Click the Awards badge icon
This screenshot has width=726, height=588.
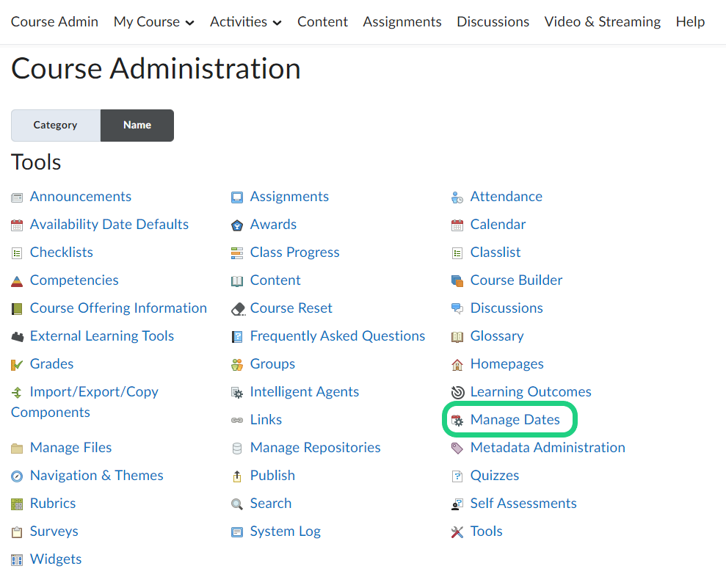coord(237,225)
